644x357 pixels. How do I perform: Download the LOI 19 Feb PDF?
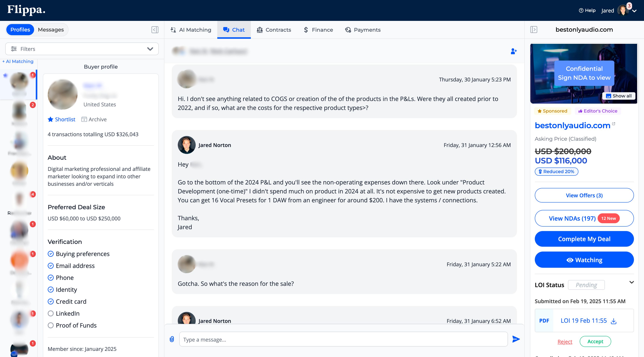click(x=613, y=321)
